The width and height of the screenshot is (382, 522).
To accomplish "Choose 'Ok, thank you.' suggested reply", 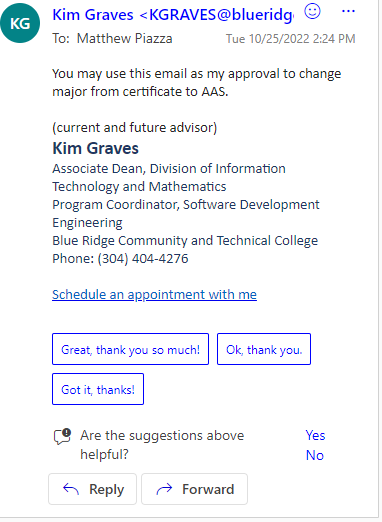I will pyautogui.click(x=264, y=349).
